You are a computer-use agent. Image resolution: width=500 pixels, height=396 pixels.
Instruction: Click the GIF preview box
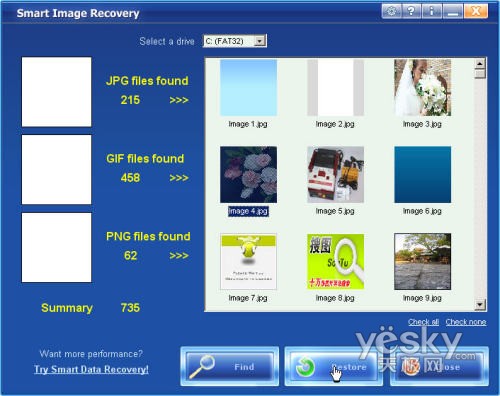click(x=56, y=170)
